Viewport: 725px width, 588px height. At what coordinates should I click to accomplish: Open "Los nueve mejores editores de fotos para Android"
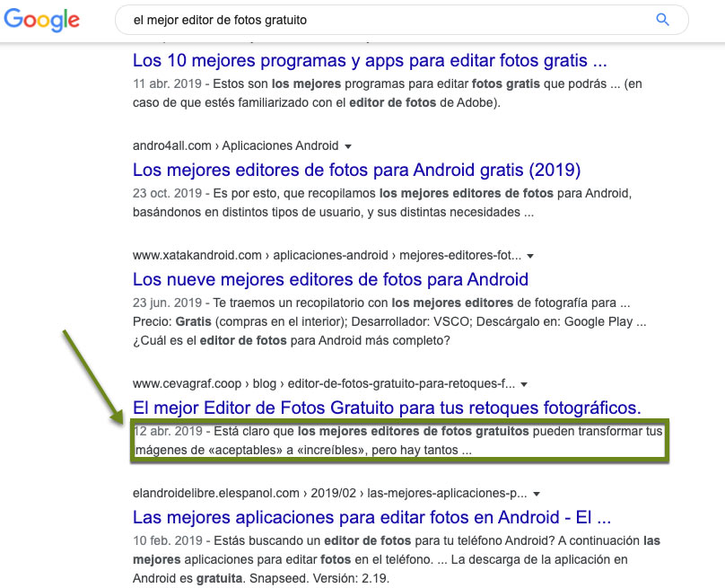(330, 279)
